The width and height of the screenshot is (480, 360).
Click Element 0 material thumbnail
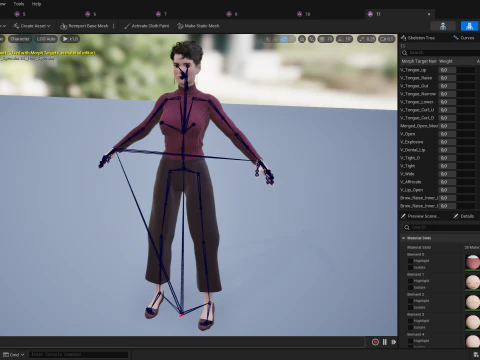tap(473, 262)
